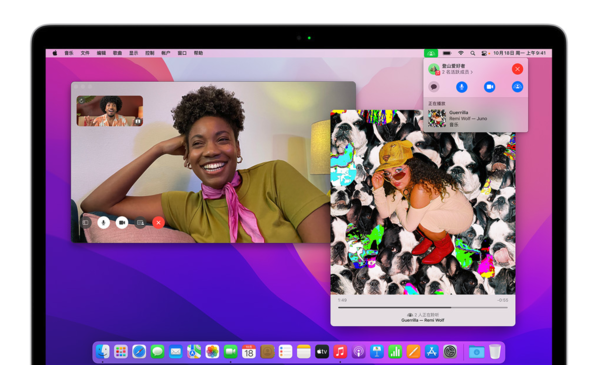This screenshot has width=600, height=365.
Task: Open System Preferences from the Dock
Action: tap(450, 351)
